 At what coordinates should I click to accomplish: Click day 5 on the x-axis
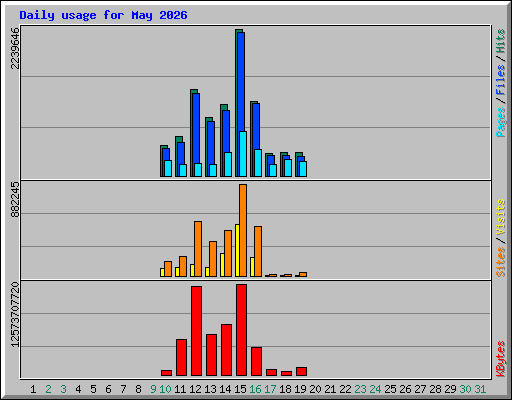coord(93,389)
